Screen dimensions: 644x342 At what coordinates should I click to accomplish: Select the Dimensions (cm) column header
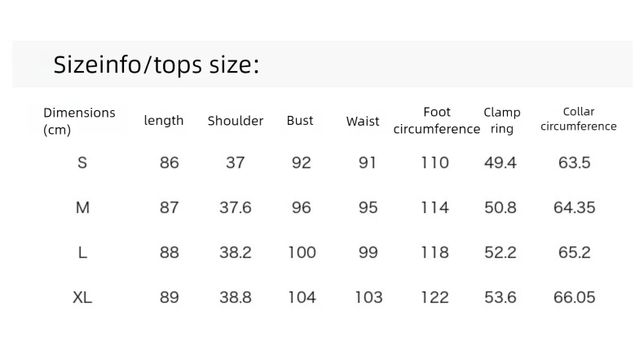click(79, 122)
